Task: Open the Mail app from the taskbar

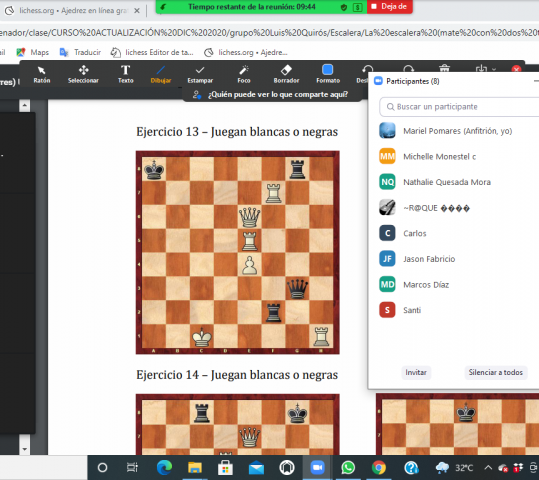Action: point(256,468)
